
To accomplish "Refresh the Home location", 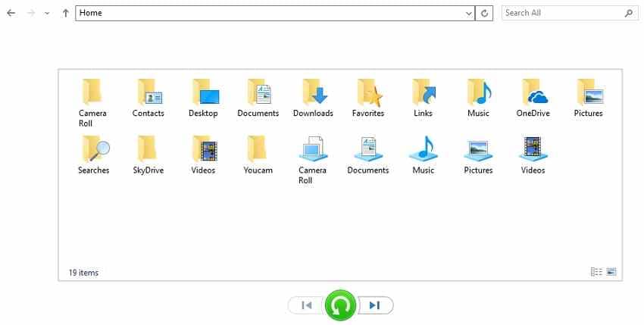I will click(484, 13).
